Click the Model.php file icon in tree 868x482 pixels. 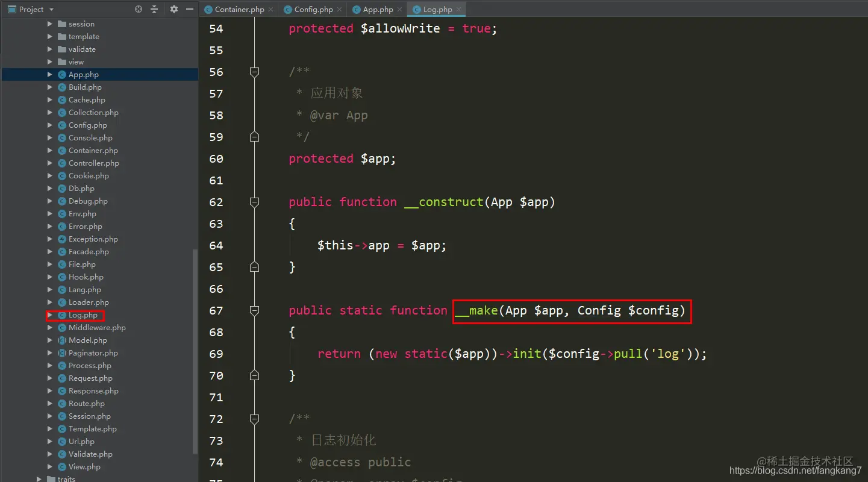62,340
